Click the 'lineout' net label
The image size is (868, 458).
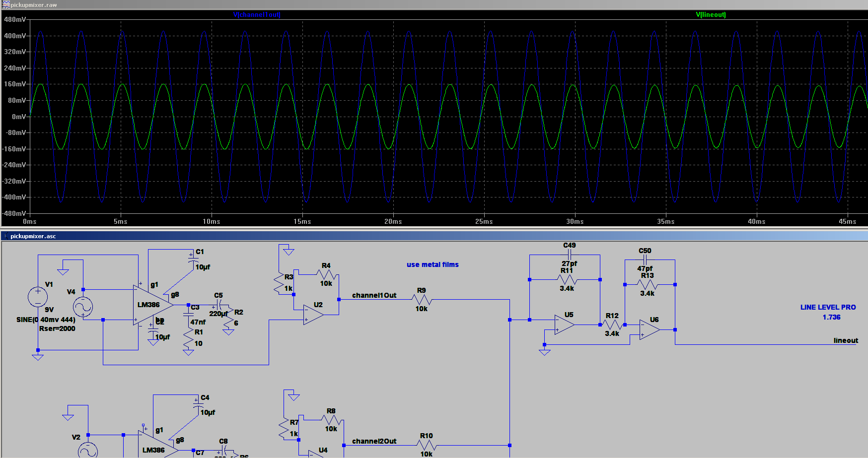pyautogui.click(x=846, y=340)
